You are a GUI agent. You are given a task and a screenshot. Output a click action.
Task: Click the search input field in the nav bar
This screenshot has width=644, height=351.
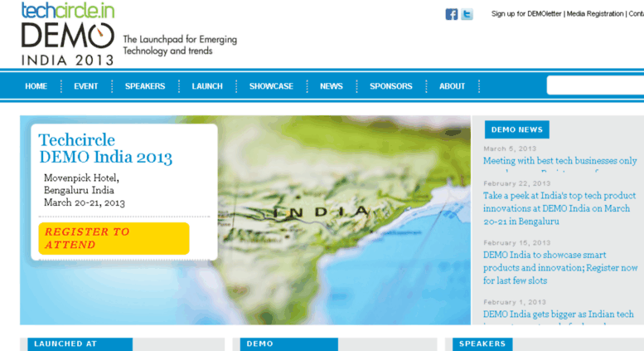click(595, 85)
